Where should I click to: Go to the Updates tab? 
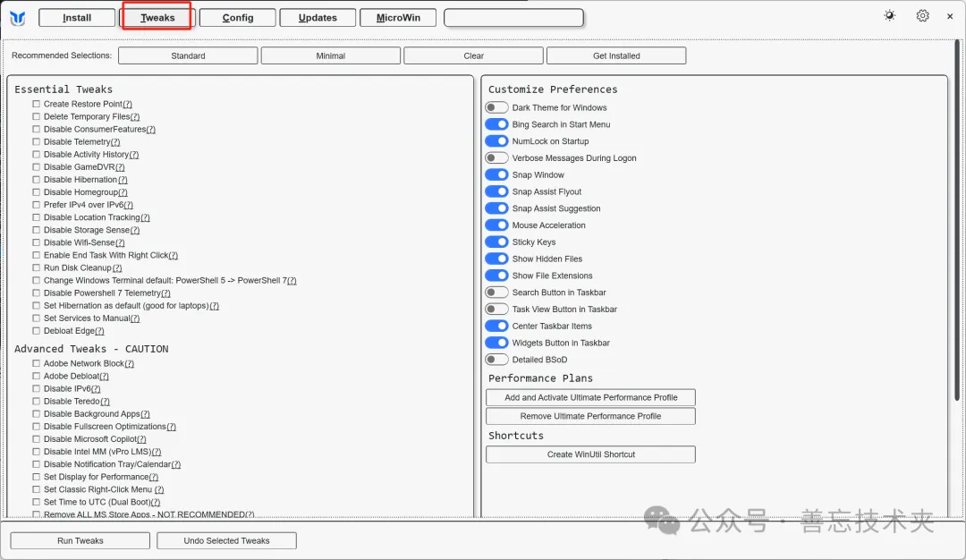(318, 18)
